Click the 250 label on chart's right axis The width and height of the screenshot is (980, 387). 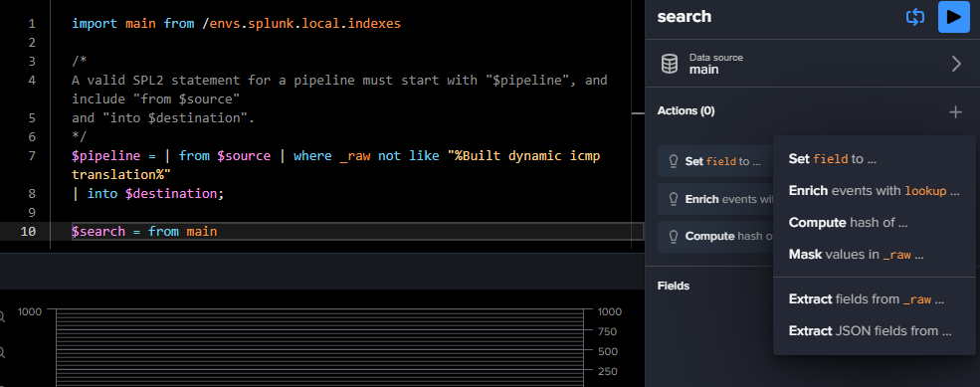pos(607,371)
